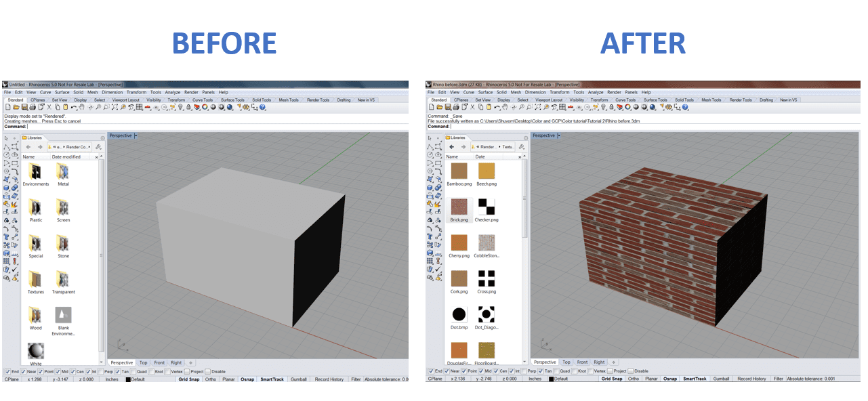Click Help question-mark icon in BEFORE window
This screenshot has width=868, height=401.
click(262, 107)
